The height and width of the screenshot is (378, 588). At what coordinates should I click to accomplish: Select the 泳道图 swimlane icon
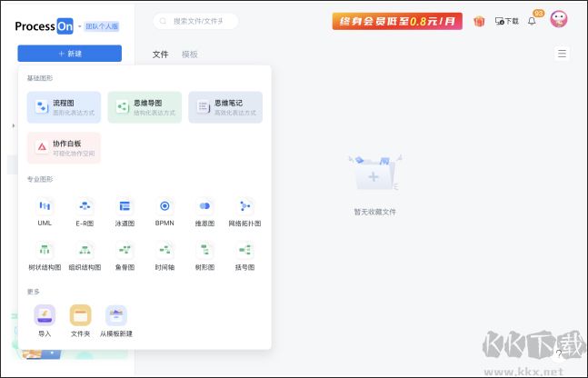tap(125, 206)
